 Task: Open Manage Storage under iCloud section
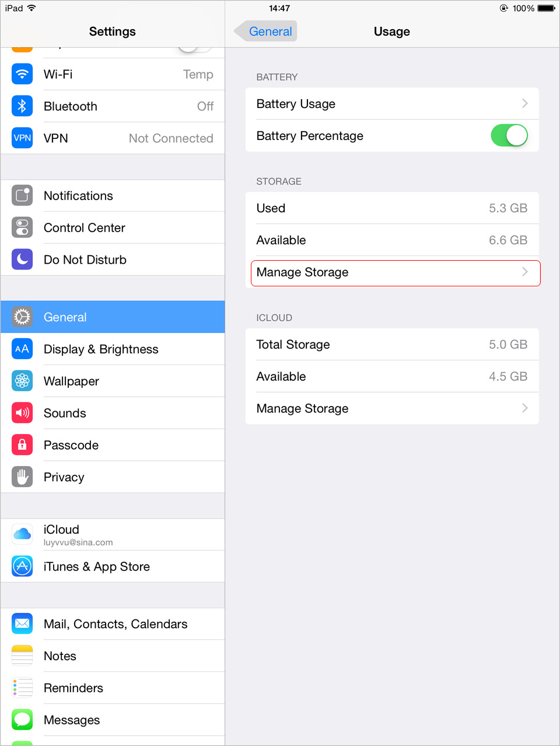tap(392, 408)
